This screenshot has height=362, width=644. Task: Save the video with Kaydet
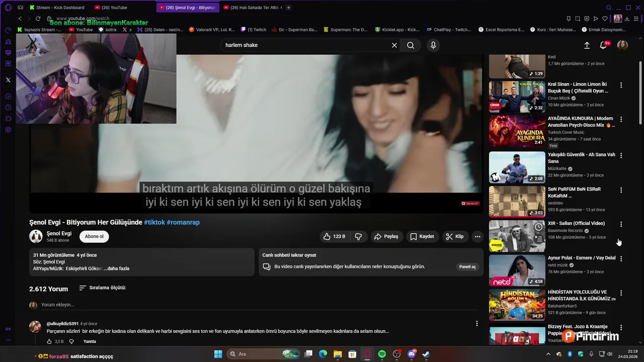pos(422,236)
